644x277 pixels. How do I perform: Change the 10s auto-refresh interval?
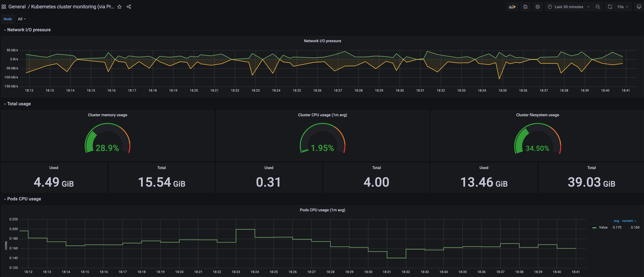(x=623, y=7)
